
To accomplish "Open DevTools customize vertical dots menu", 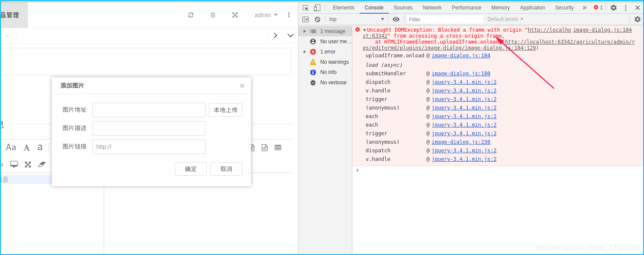I will (x=626, y=8).
